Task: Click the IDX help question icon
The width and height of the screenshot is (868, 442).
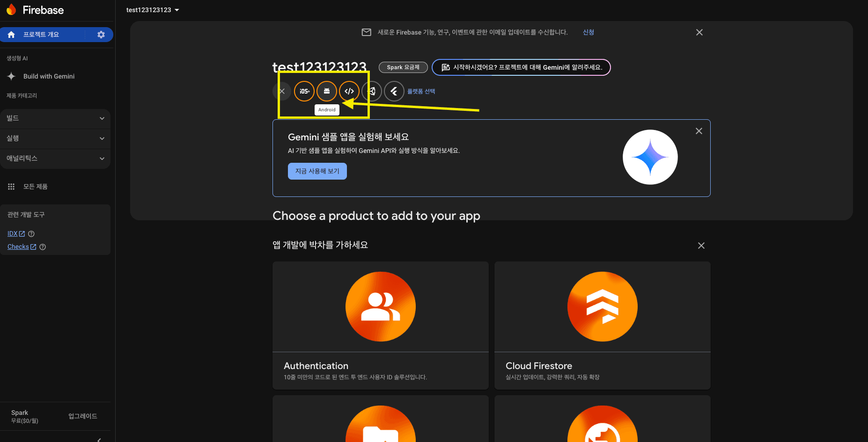Action: [31, 234]
